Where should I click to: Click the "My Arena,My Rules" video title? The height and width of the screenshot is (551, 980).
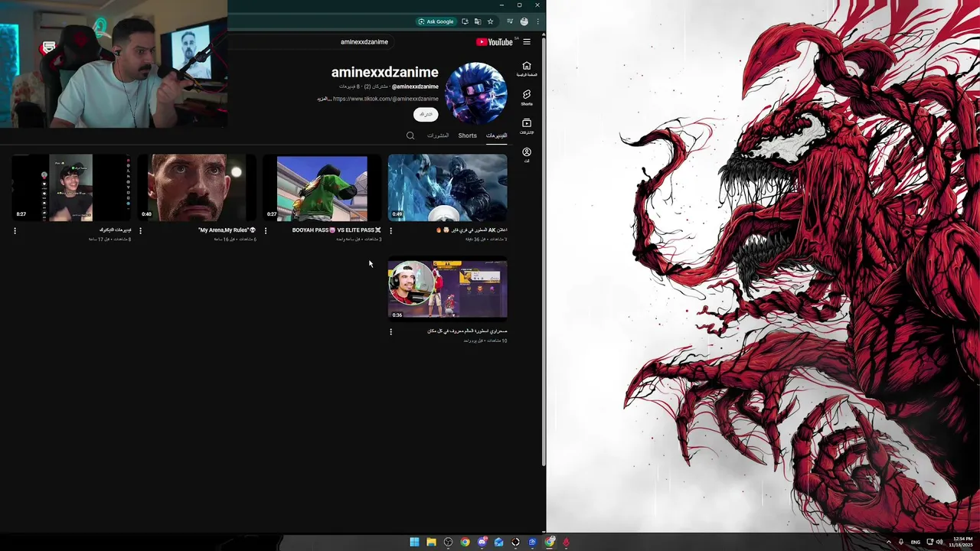pos(227,230)
